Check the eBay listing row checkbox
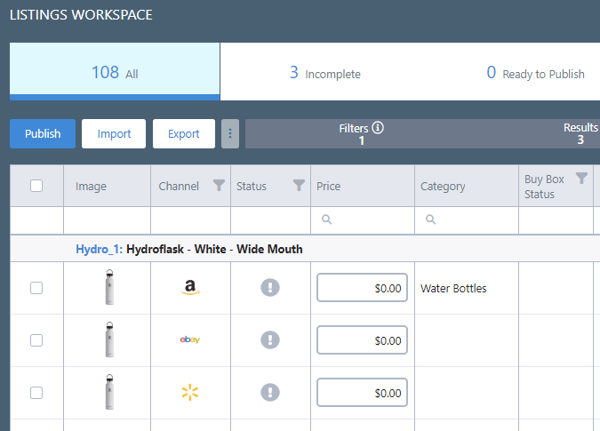This screenshot has height=431, width=600. (x=37, y=340)
